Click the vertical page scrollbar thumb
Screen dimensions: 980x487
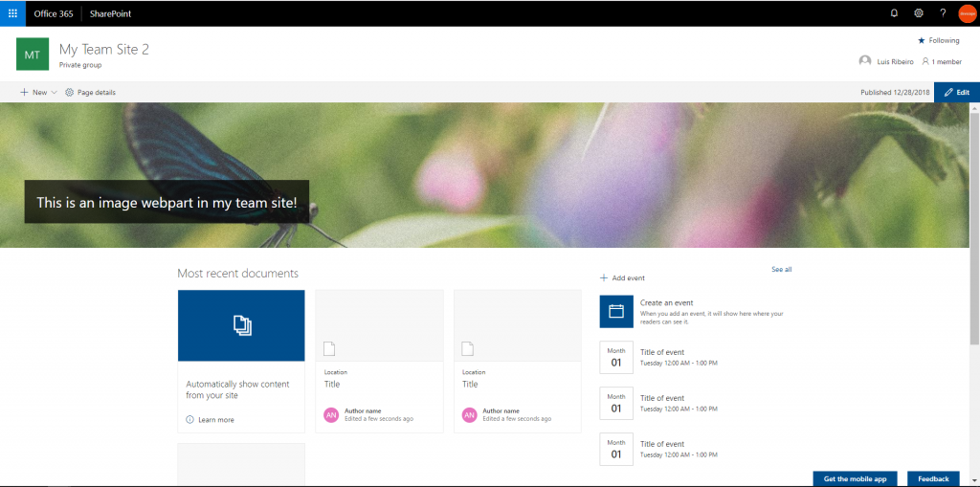(x=974, y=228)
